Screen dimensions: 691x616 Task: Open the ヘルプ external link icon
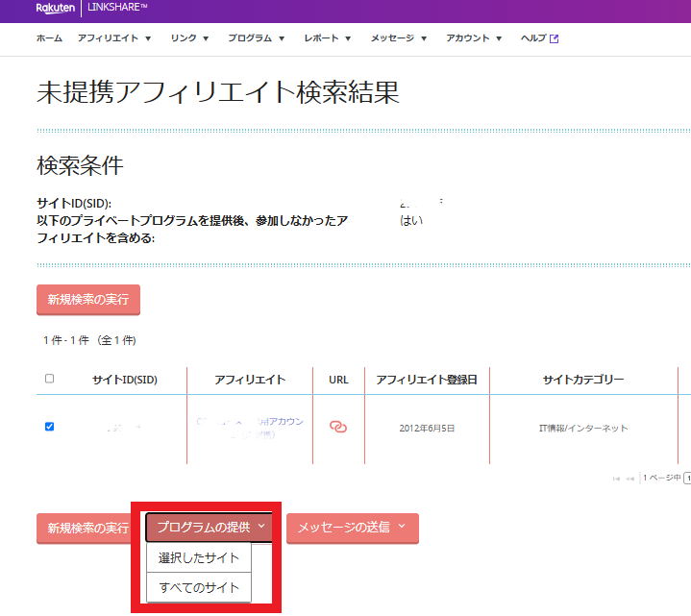(x=554, y=38)
